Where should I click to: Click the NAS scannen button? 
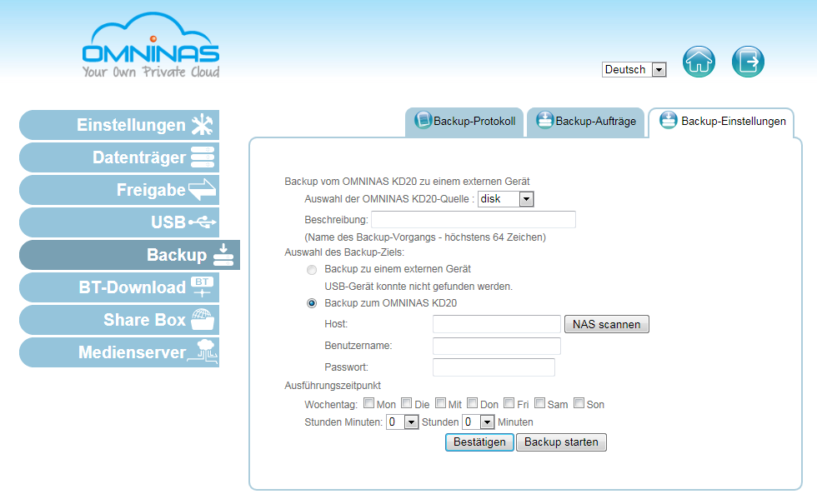click(607, 324)
